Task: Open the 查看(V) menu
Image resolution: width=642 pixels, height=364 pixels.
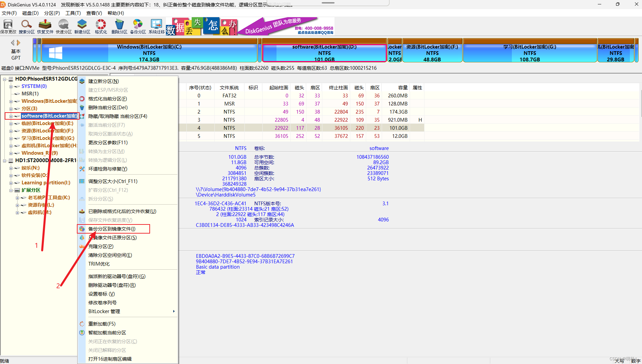Action: click(94, 13)
